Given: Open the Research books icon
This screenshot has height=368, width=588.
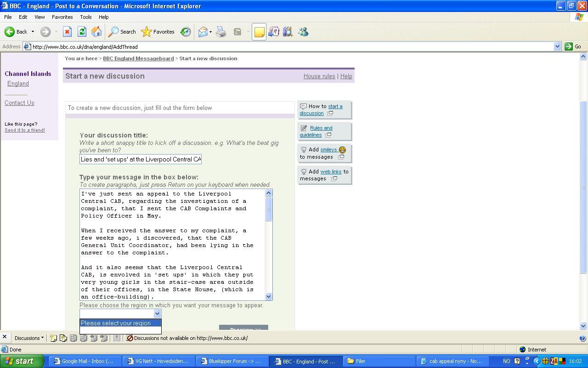Looking at the screenshot, I should [288, 32].
